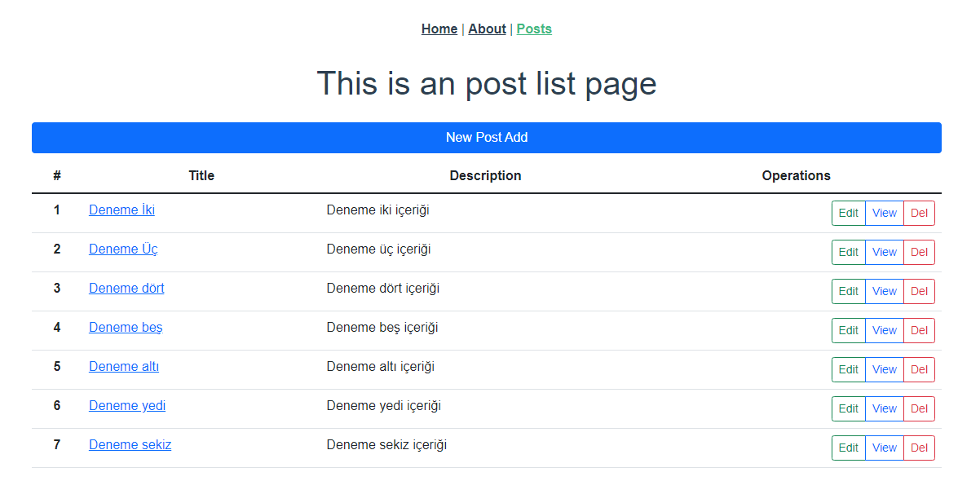The image size is (980, 503).
Task: Open the Deneme sekiz post link
Action: tap(130, 445)
